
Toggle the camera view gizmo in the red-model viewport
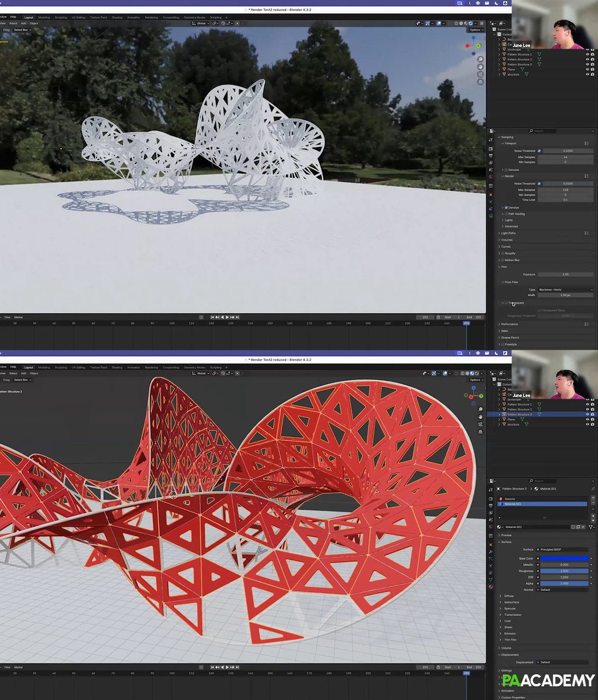480,424
